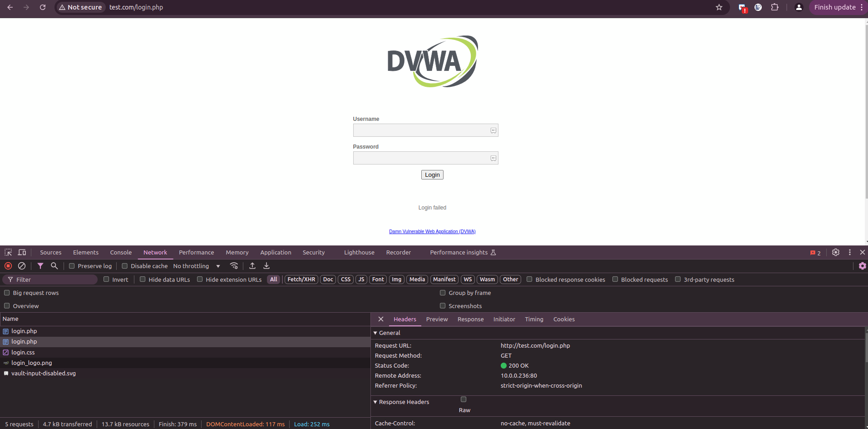Viewport: 868px width, 429px height.
Task: Open the issues counter showing 2
Action: 815,253
